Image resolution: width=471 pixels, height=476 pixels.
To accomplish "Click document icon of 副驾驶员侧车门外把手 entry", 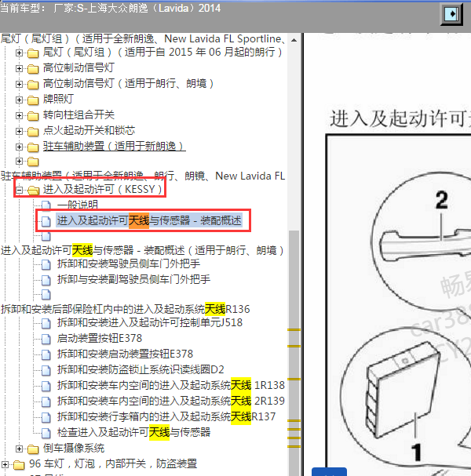I will point(46,280).
